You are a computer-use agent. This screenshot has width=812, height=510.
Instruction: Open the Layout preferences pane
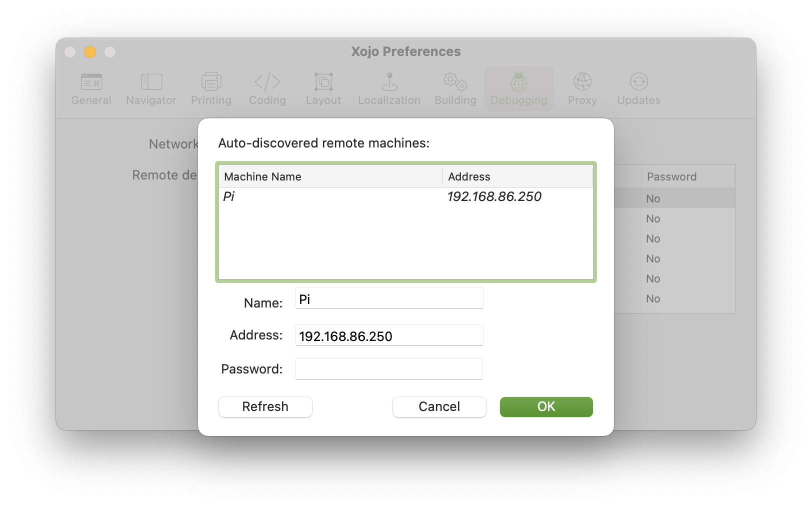coord(323,88)
